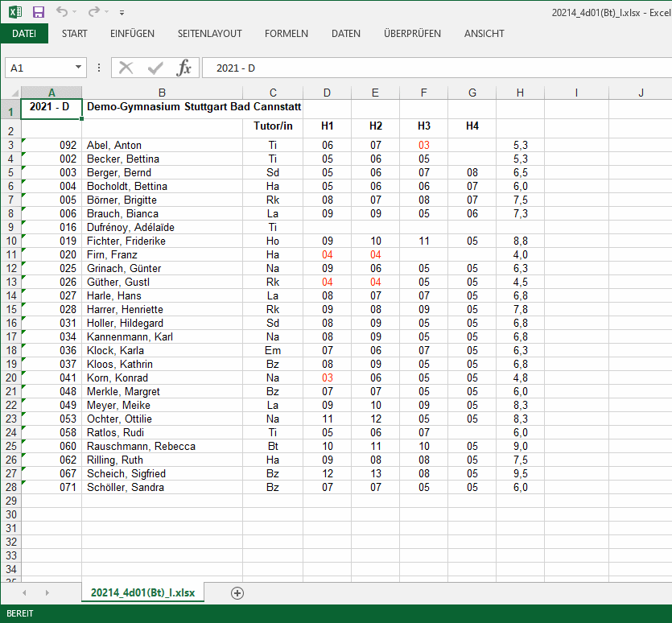
Task: Open the Customize Quick Access Toolbar dropdown
Action: tap(122, 13)
